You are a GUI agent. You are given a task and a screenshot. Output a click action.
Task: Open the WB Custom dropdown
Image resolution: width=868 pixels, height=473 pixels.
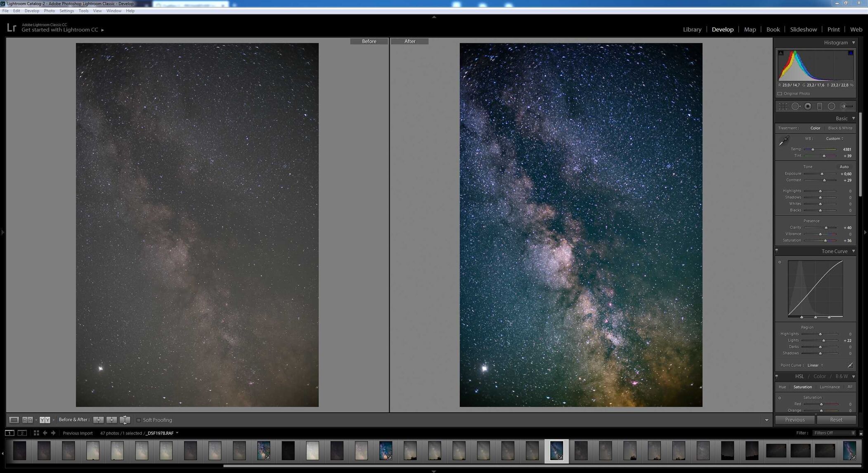[835, 139]
